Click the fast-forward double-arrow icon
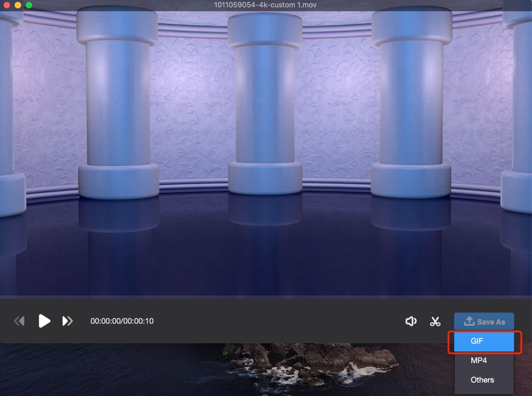 68,321
